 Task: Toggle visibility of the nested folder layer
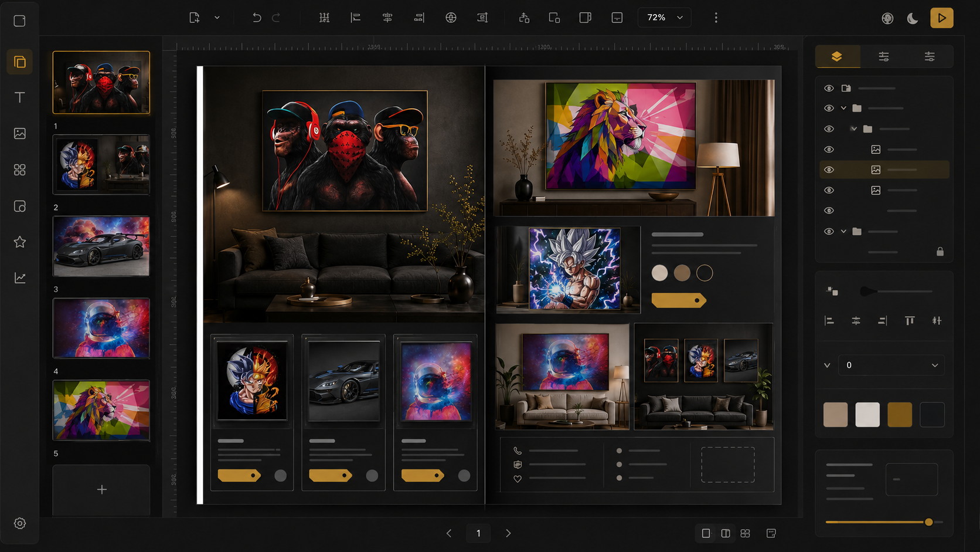pyautogui.click(x=829, y=128)
